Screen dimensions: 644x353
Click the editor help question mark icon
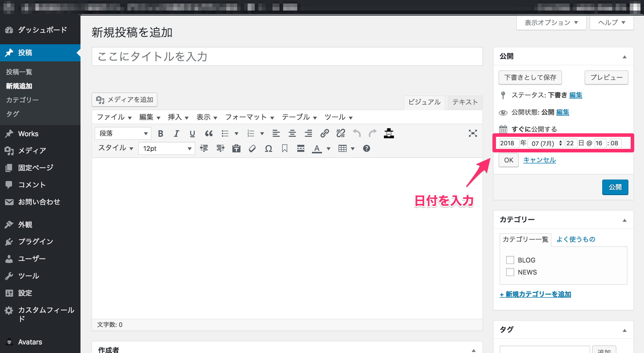366,149
